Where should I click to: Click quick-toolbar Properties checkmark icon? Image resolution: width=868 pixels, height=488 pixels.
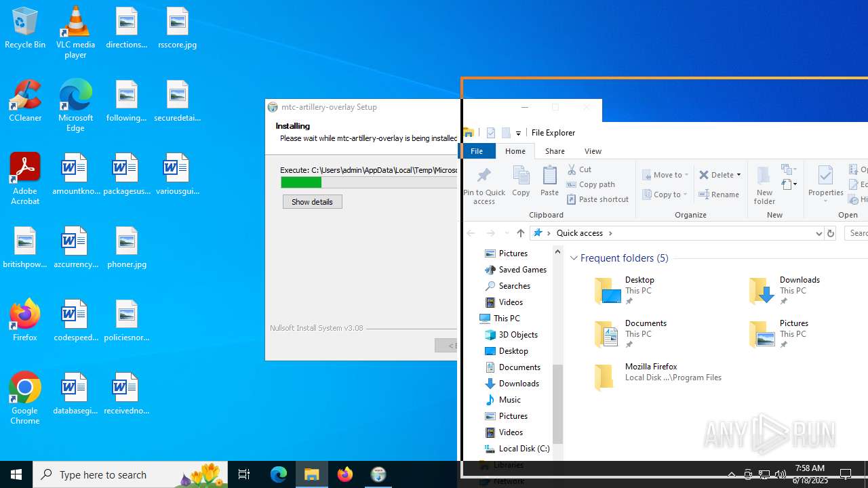pyautogui.click(x=491, y=133)
